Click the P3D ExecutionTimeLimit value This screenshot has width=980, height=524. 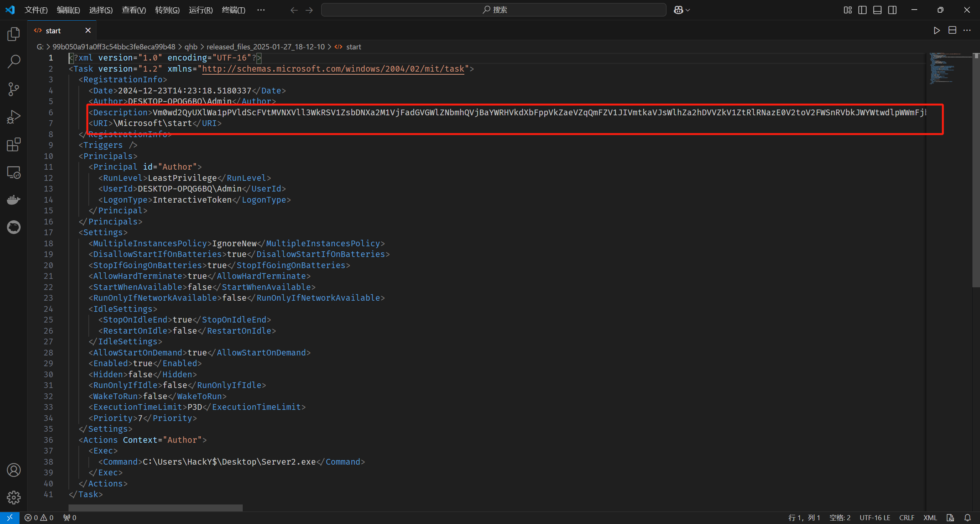tap(195, 407)
